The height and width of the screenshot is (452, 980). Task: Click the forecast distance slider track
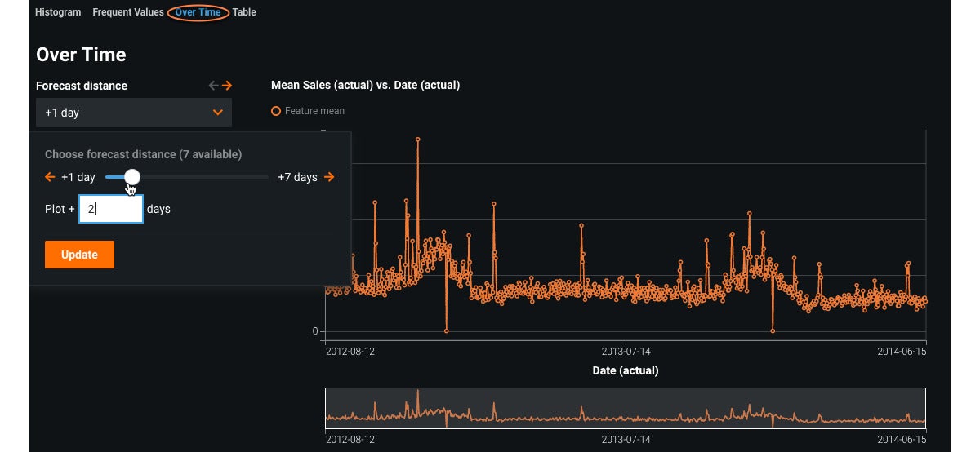(x=187, y=177)
